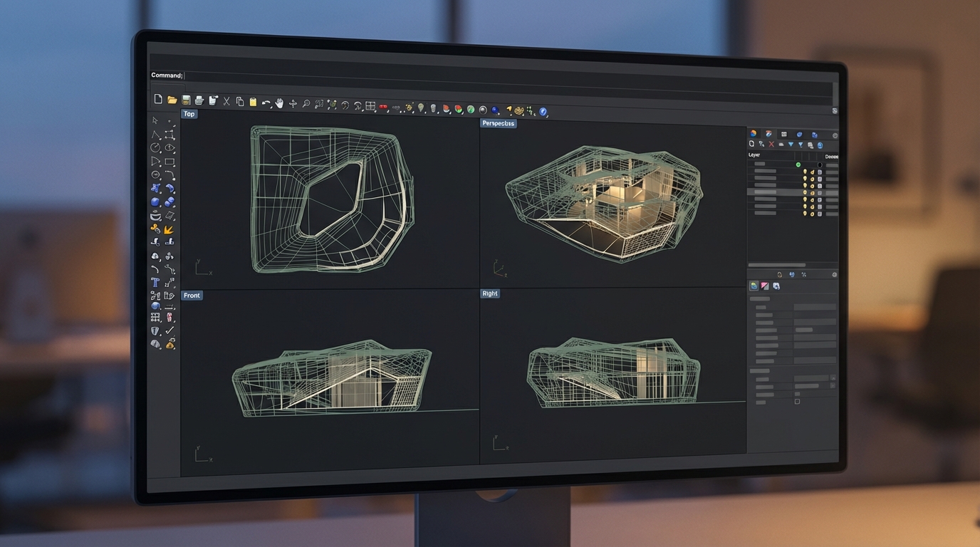The width and height of the screenshot is (980, 547).
Task: Click the Print icon in the toolbar
Action: pyautogui.click(x=199, y=101)
